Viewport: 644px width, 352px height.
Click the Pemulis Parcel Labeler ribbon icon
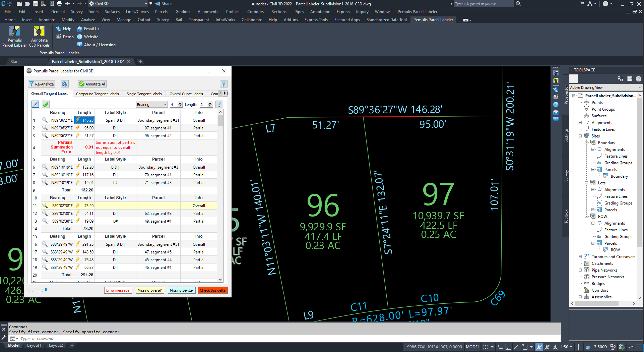(x=14, y=32)
